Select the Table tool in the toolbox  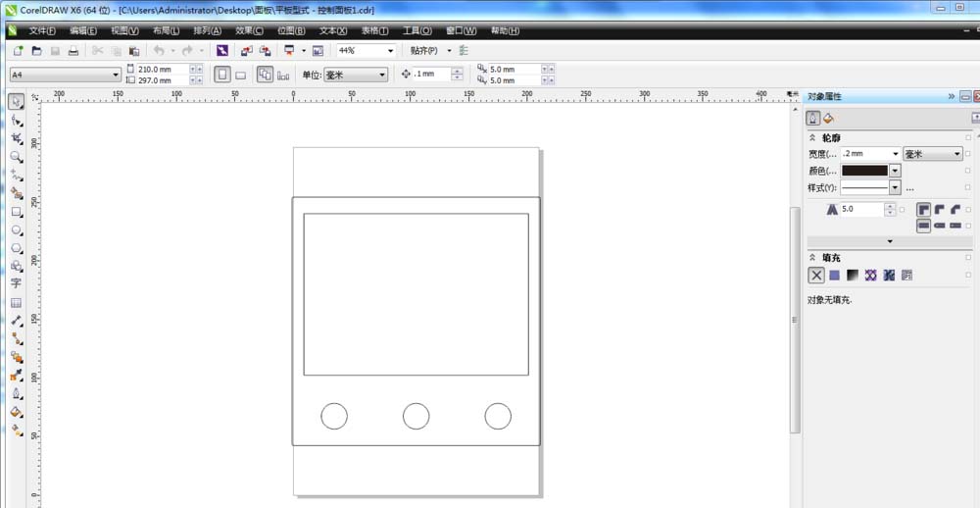tap(17, 303)
